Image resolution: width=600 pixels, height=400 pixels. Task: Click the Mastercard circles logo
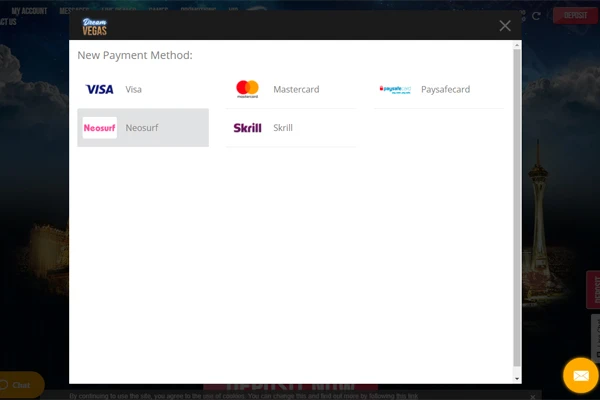[x=248, y=89]
